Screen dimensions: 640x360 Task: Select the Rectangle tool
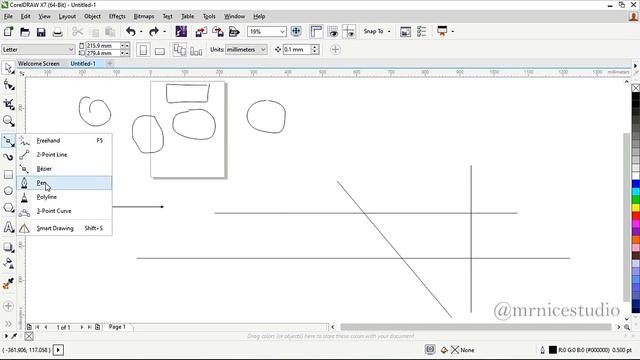[x=8, y=174]
